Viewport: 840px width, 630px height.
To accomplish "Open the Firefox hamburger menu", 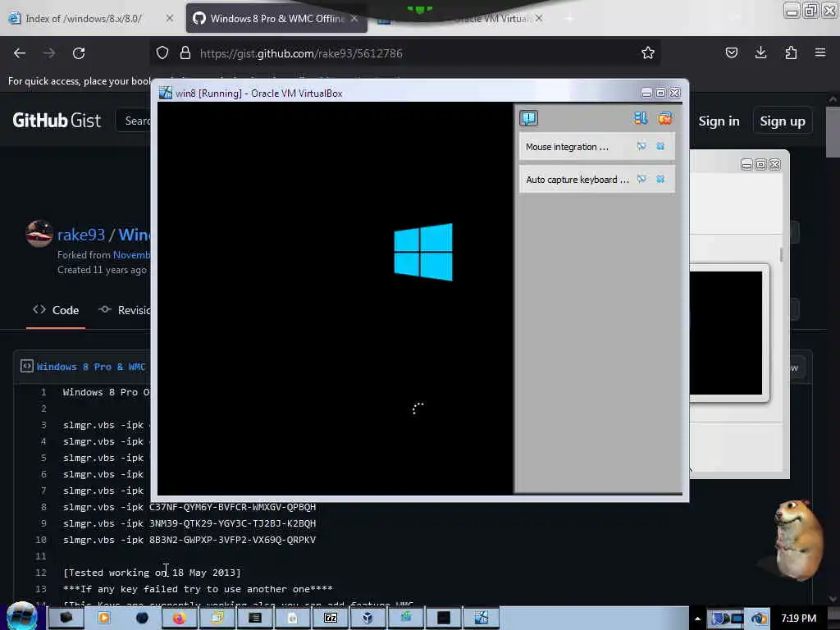I will (820, 52).
